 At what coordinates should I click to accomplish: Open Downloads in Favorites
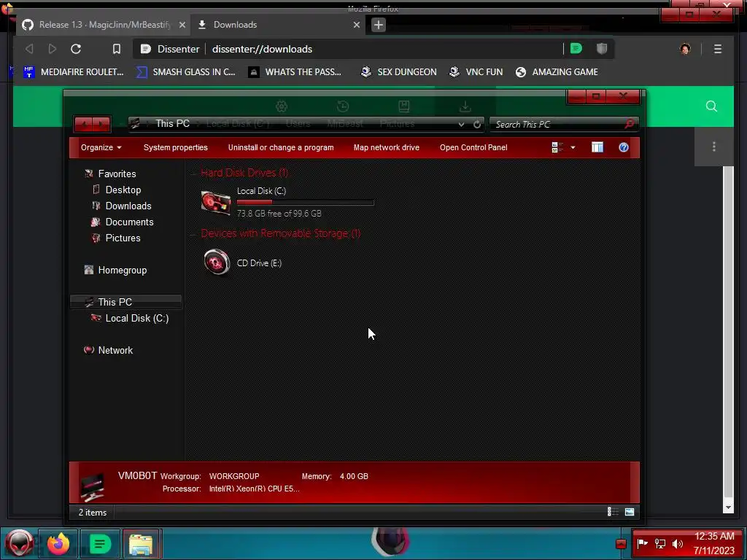[x=128, y=206]
